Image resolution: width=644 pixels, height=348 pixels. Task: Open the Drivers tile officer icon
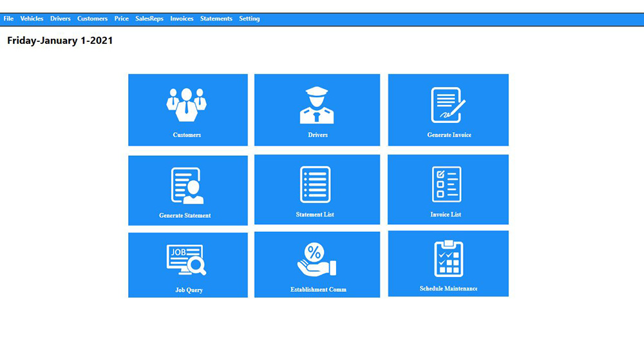317,104
